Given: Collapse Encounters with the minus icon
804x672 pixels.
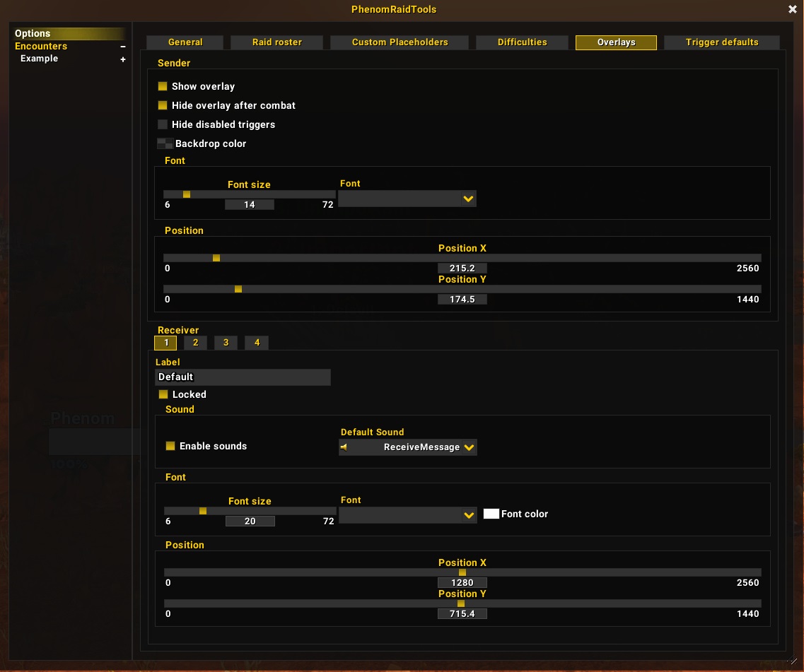Looking at the screenshot, I should (x=123, y=47).
